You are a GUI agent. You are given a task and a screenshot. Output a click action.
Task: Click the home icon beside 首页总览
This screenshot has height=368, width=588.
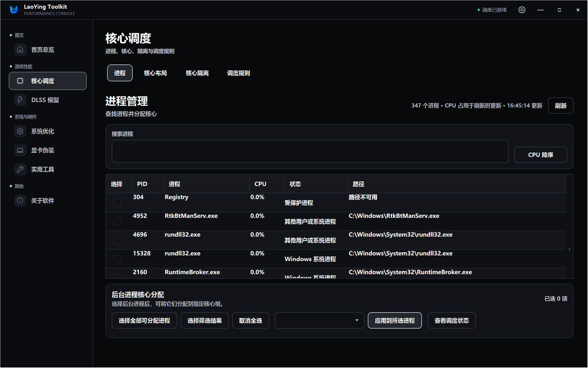pos(20,50)
